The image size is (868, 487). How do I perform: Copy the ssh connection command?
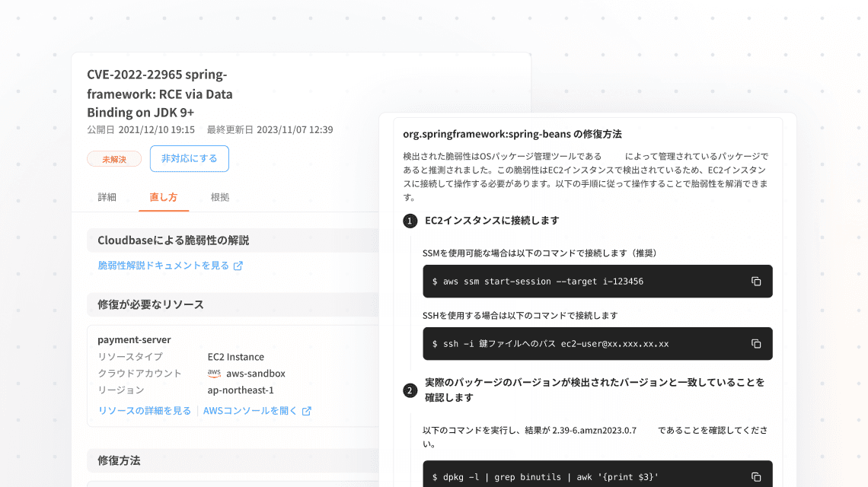coord(756,343)
